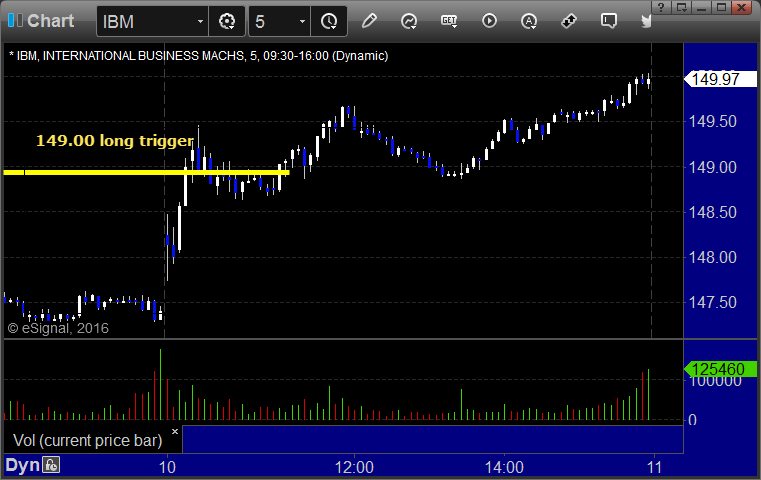Click the 10 date label on time axis
The width and height of the screenshot is (761, 480).
167,467
